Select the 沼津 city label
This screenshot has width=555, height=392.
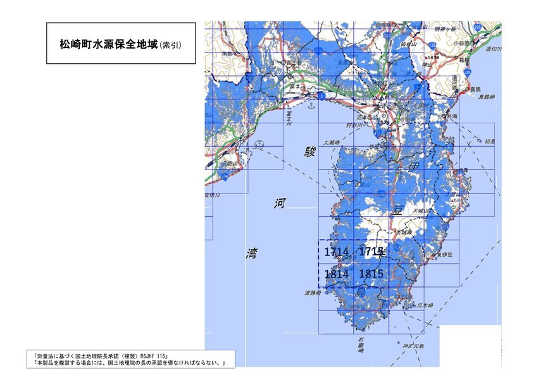(x=361, y=117)
